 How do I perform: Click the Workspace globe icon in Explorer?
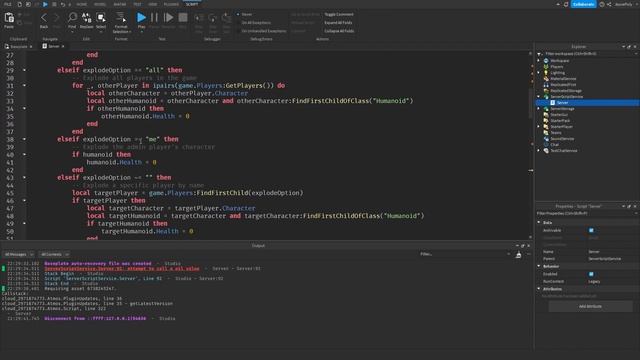tap(546, 60)
